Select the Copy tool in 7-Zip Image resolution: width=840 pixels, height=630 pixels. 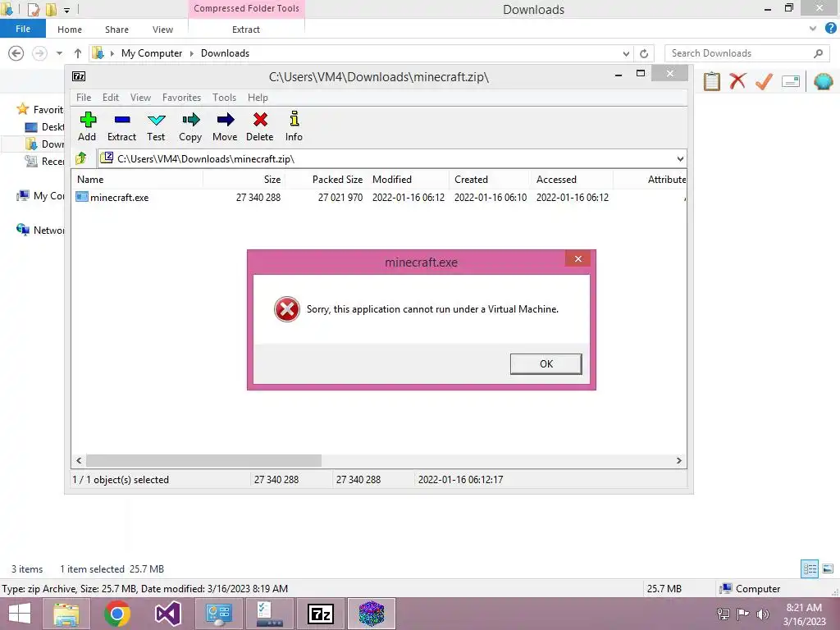point(190,126)
